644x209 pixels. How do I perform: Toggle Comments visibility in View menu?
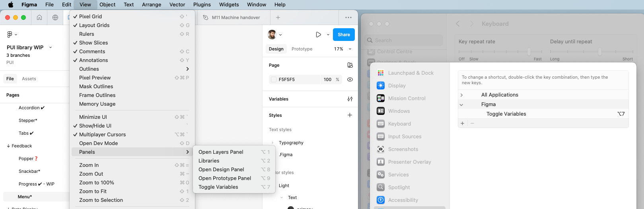click(x=132, y=51)
